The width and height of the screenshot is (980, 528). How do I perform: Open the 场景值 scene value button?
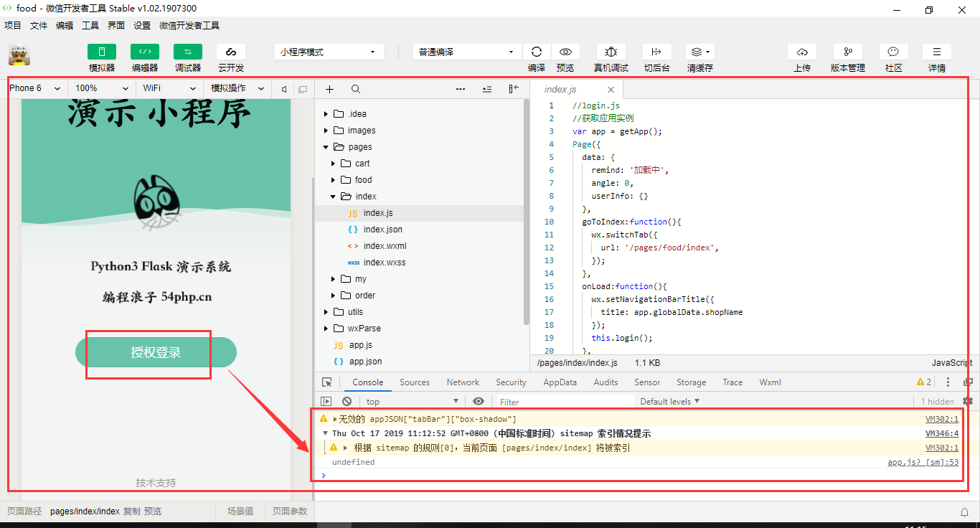pos(240,511)
